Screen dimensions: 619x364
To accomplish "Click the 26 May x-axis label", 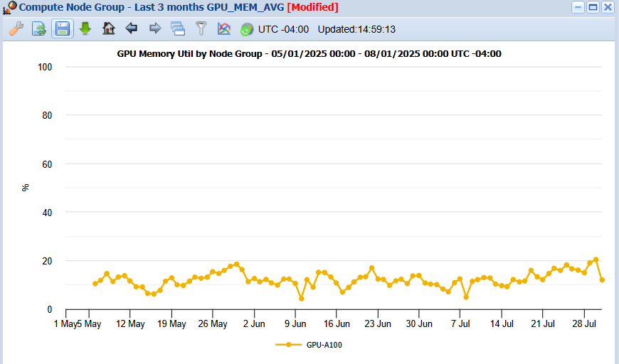I will (x=213, y=323).
